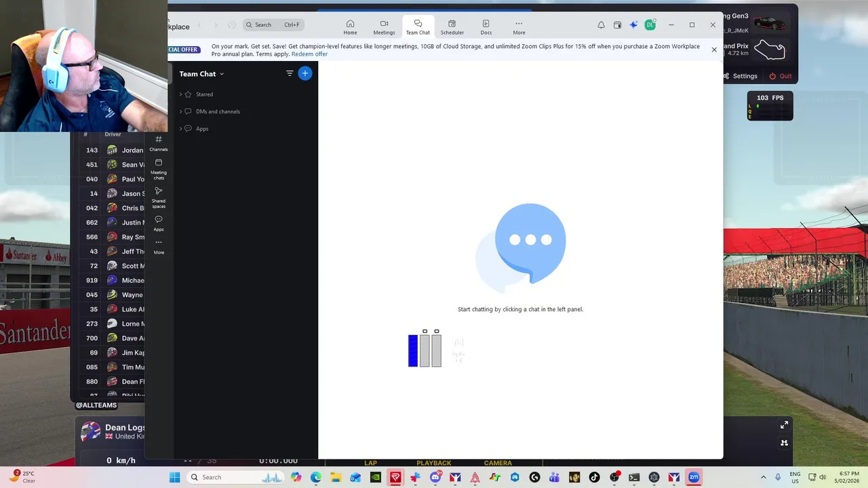Image resolution: width=868 pixels, height=488 pixels.
Task: Open the terminal icon in taskbar
Action: (x=634, y=477)
